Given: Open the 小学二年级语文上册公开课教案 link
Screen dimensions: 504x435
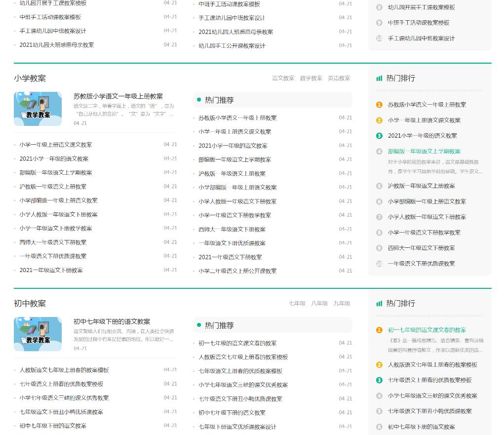Looking at the screenshot, I should [237, 271].
